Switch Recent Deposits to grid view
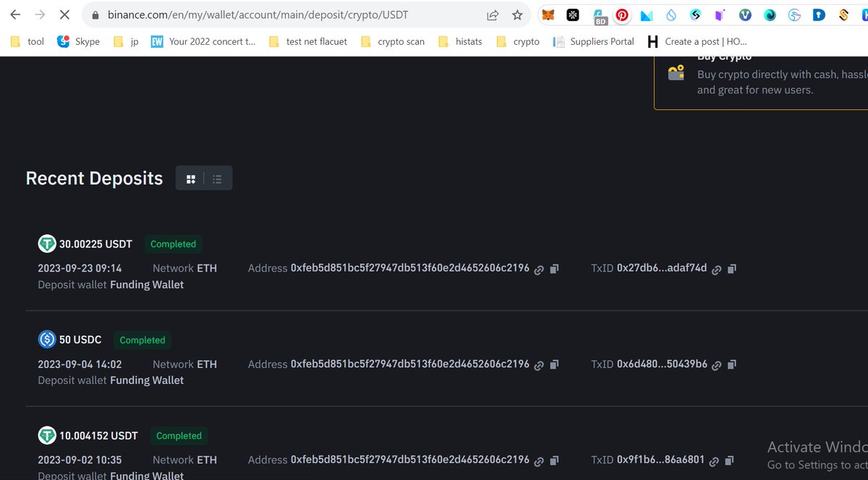The image size is (868, 480). click(191, 179)
